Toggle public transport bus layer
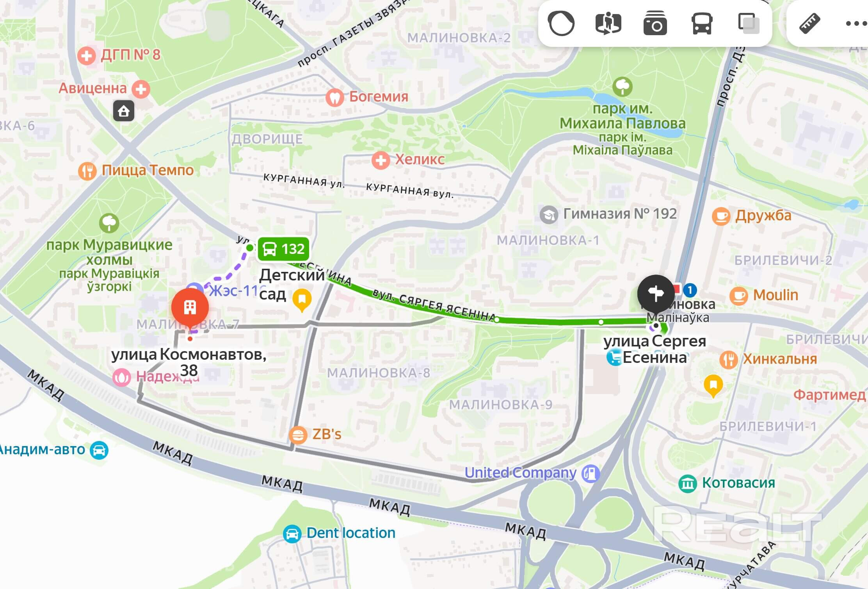Screen dimensions: 868x589 click(x=702, y=23)
